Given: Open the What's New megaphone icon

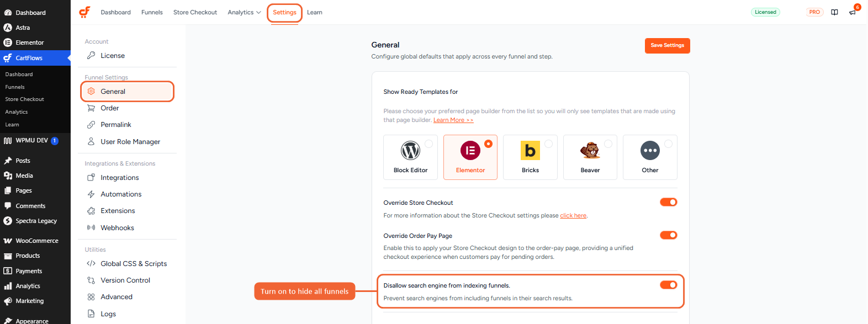Looking at the screenshot, I should (853, 12).
